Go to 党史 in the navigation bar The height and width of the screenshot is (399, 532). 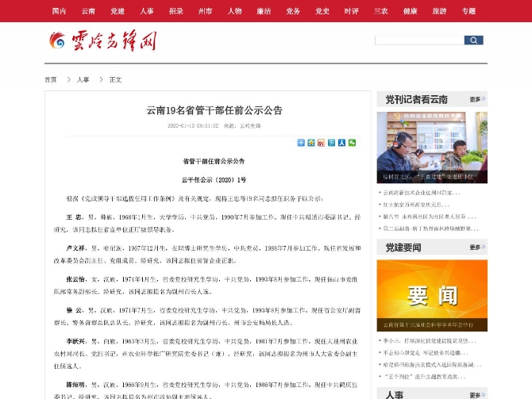(322, 11)
